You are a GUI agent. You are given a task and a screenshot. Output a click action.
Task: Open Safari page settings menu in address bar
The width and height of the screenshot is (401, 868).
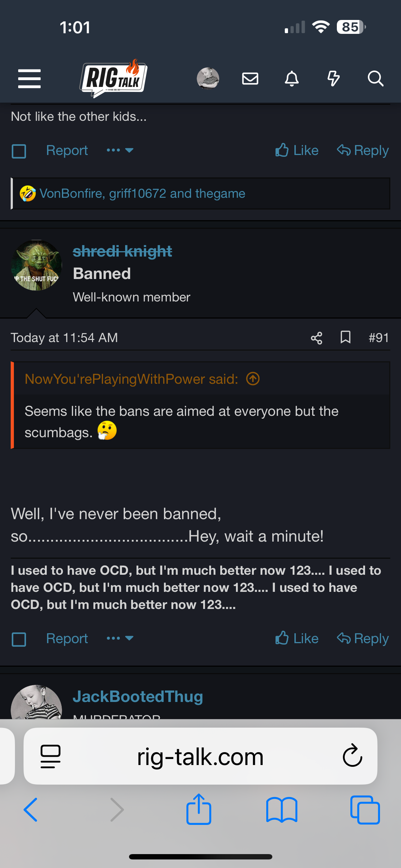click(51, 756)
